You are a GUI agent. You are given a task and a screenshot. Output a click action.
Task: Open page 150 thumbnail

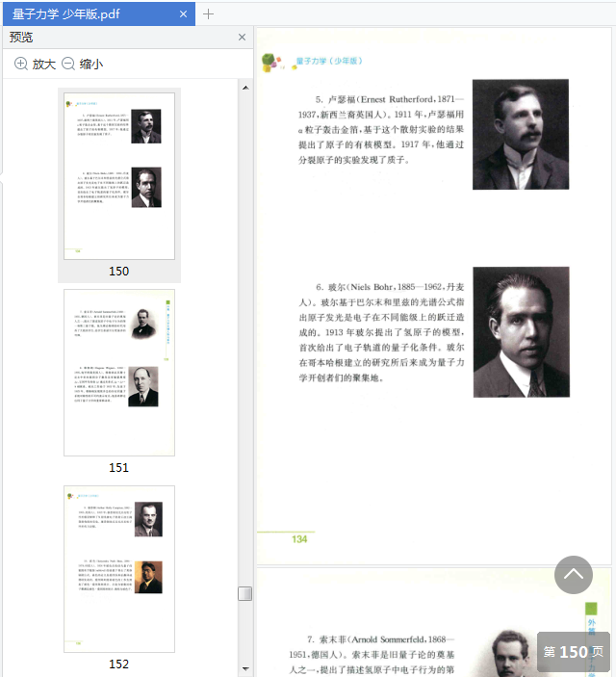pyautogui.click(x=119, y=175)
